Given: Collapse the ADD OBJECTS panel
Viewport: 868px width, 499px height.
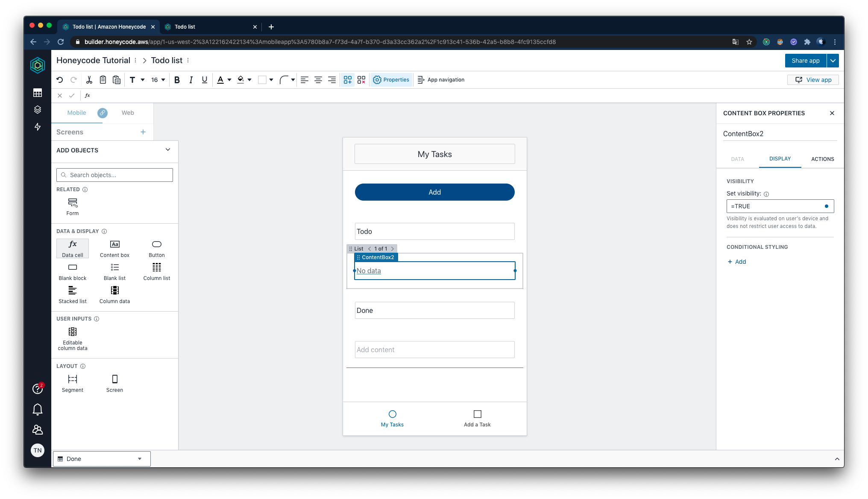Looking at the screenshot, I should point(168,150).
